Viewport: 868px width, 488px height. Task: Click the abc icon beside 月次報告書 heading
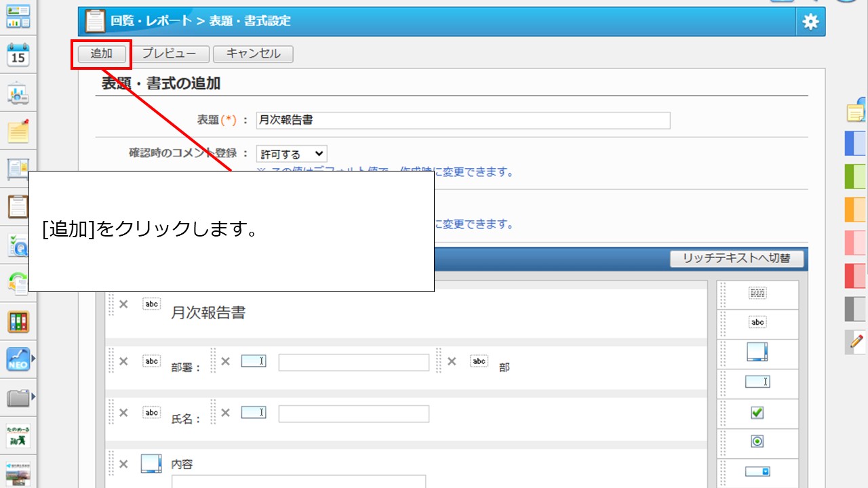(x=152, y=304)
